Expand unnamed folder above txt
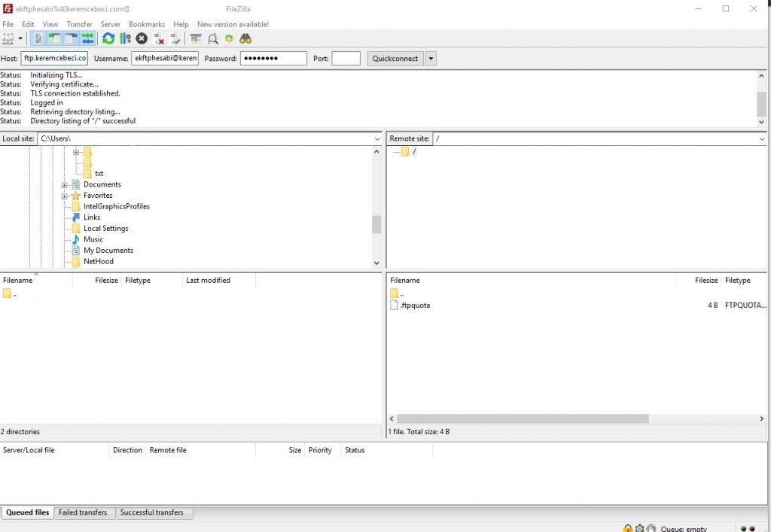771x532 pixels. (76, 152)
